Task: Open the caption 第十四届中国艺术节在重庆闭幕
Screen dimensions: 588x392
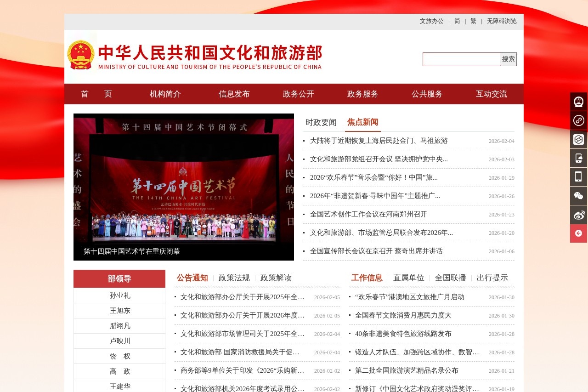Action: point(132,251)
